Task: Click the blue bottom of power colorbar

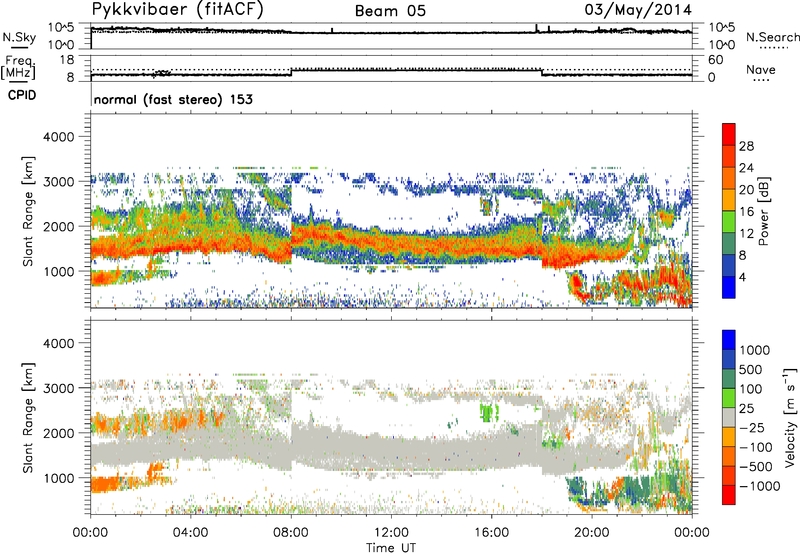Action: [x=729, y=287]
